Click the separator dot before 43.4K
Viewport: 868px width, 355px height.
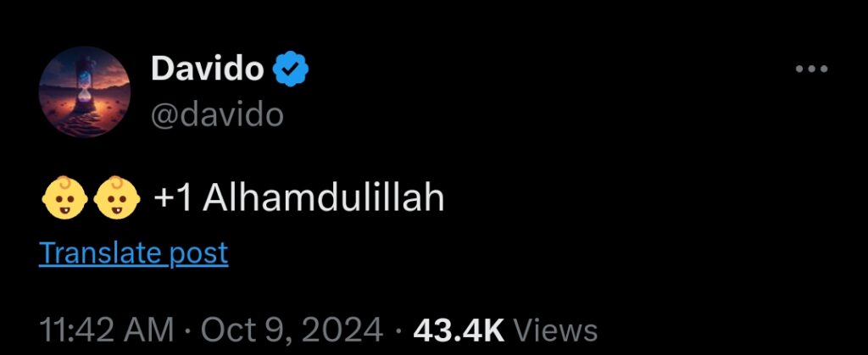[x=398, y=330]
